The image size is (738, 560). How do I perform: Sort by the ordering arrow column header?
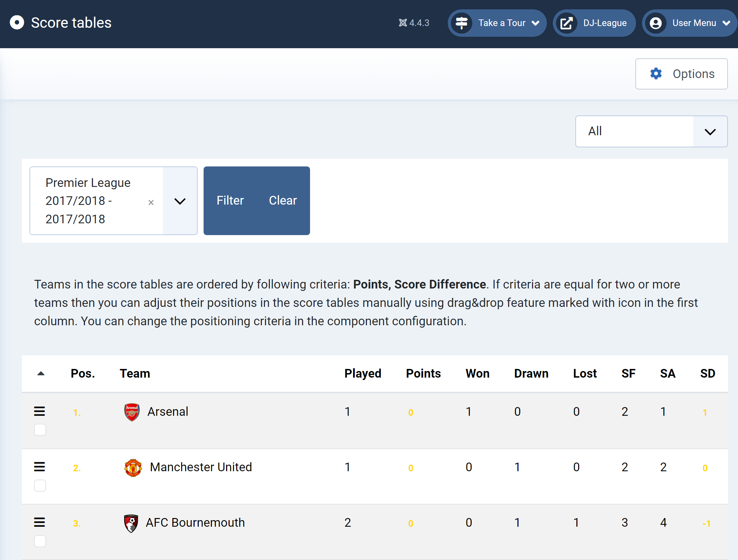[x=41, y=373]
